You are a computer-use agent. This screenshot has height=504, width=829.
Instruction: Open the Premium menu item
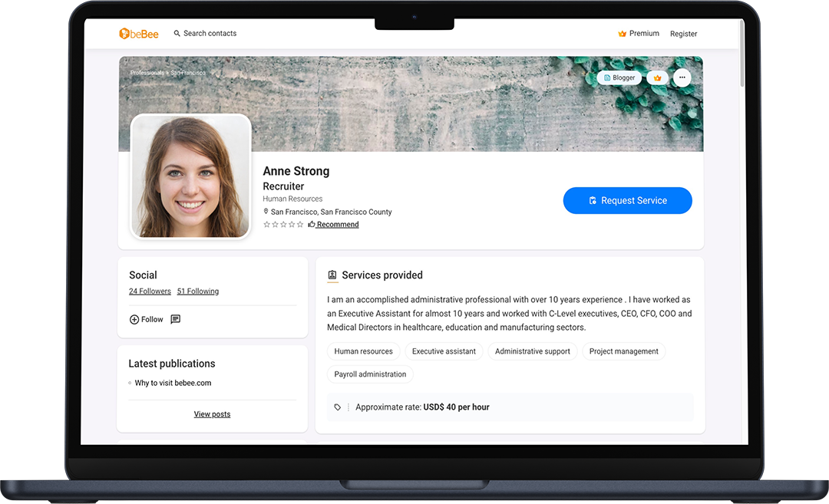[x=639, y=34]
